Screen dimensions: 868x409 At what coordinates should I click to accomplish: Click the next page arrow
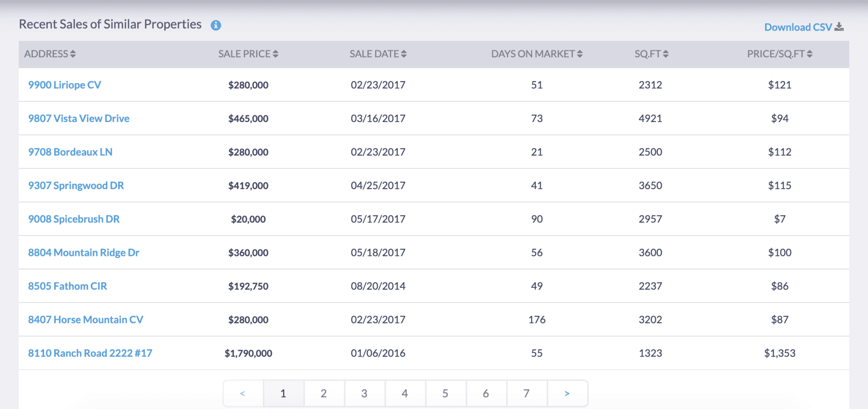(568, 393)
